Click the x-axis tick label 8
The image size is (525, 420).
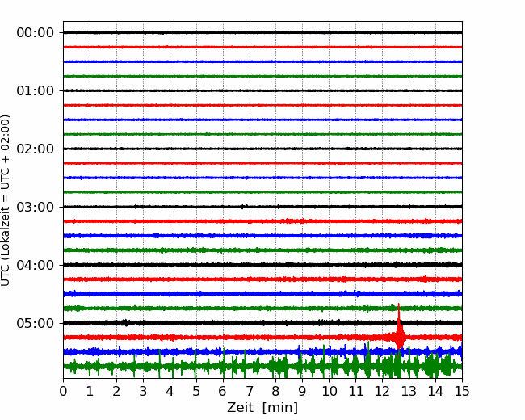(276, 391)
